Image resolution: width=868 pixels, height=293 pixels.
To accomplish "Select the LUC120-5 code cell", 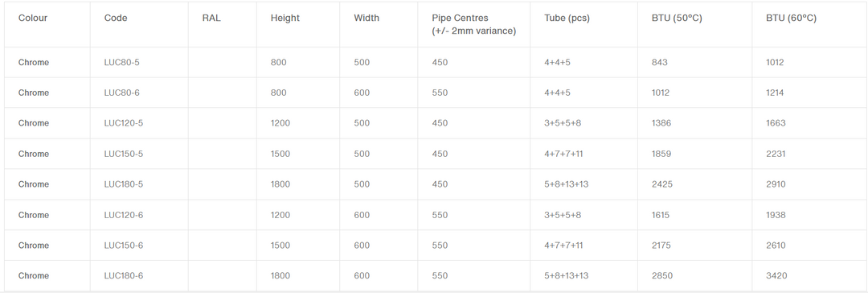I will coord(124,123).
